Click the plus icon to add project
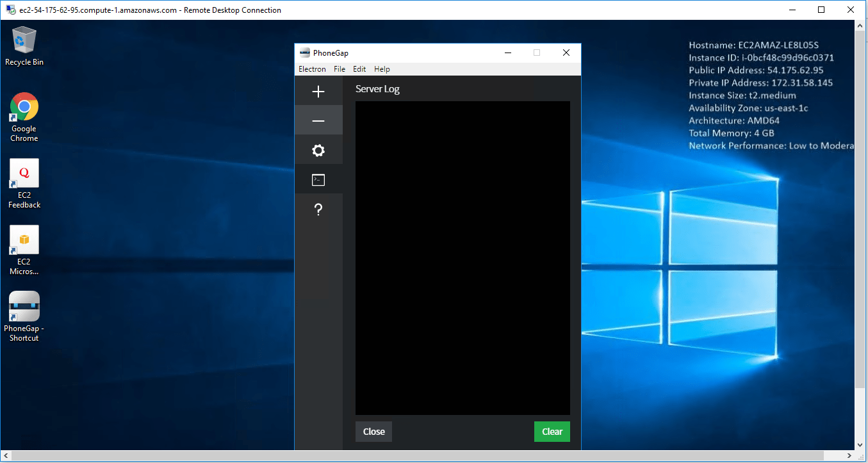This screenshot has width=868, height=463. 318,92
